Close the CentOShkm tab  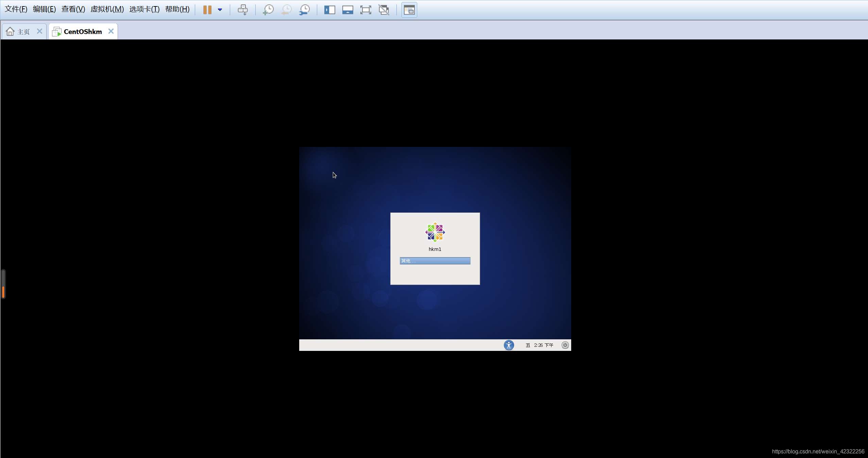[111, 31]
